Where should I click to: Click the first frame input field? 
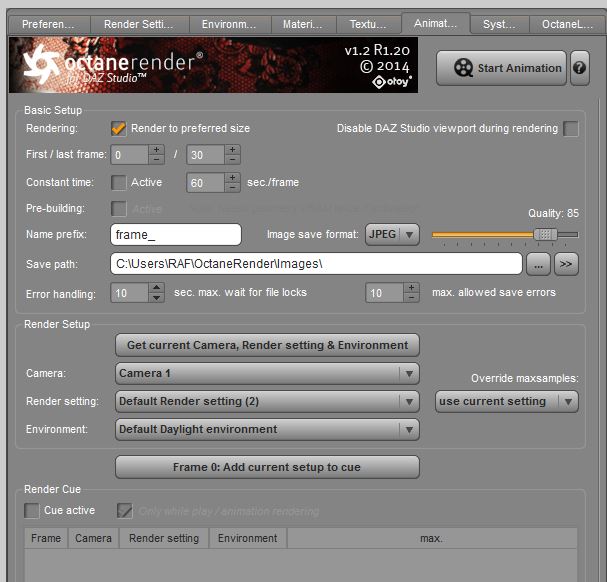point(129,155)
